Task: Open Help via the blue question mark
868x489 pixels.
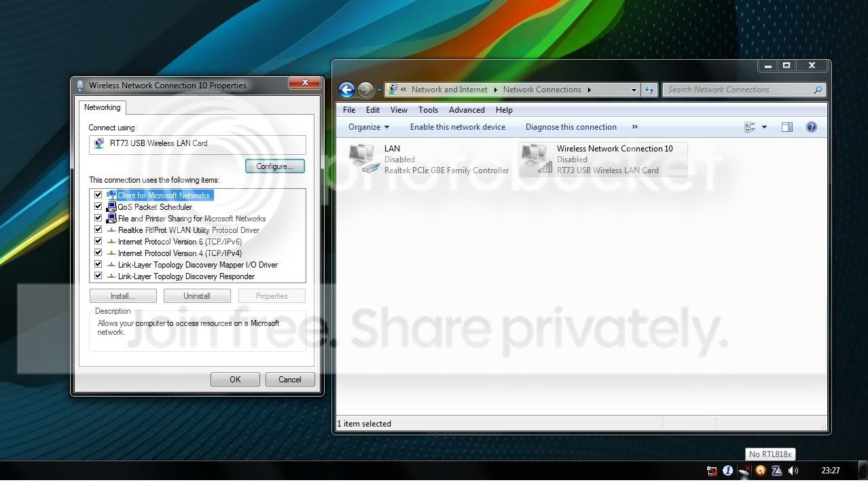Action: click(x=811, y=127)
